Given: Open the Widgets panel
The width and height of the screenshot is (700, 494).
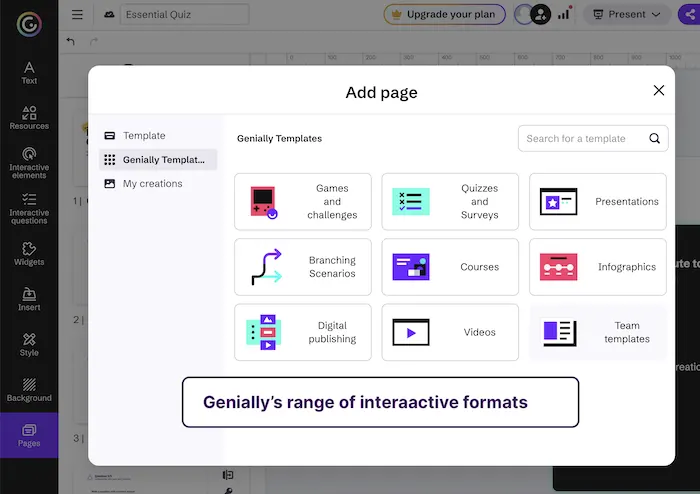Looking at the screenshot, I should (x=29, y=253).
